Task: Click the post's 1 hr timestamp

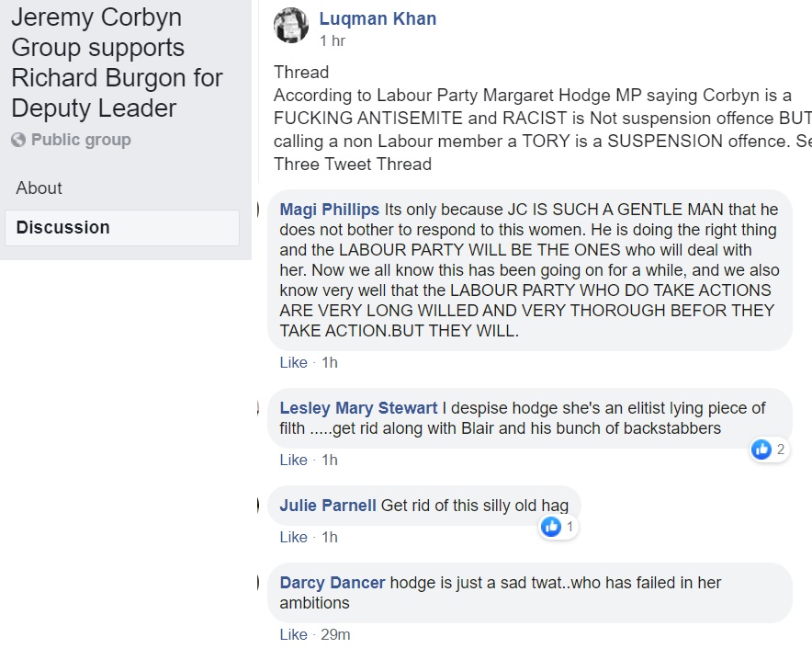Action: click(333, 41)
